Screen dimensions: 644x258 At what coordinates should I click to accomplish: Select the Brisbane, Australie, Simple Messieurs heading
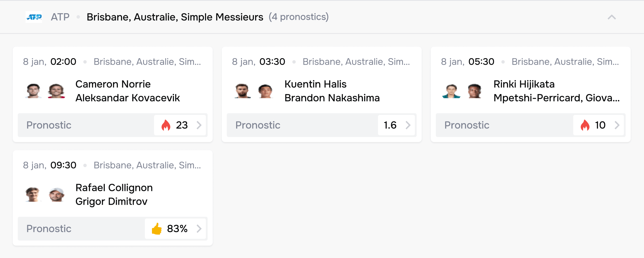click(175, 17)
